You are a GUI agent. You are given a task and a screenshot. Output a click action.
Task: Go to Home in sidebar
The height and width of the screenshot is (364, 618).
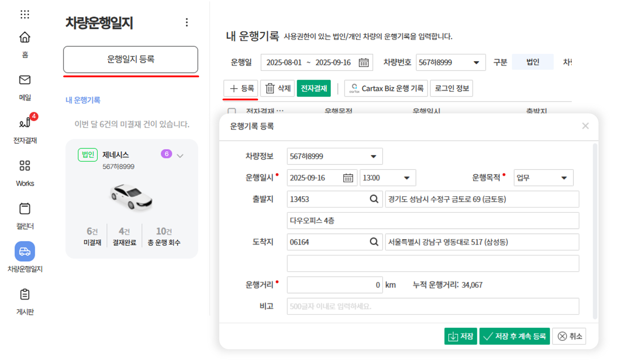pos(25,38)
